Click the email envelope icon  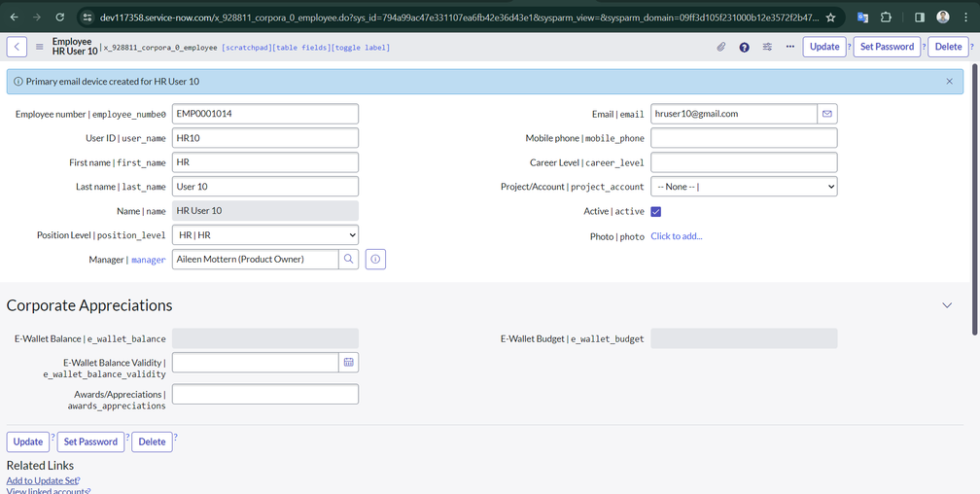click(x=827, y=114)
